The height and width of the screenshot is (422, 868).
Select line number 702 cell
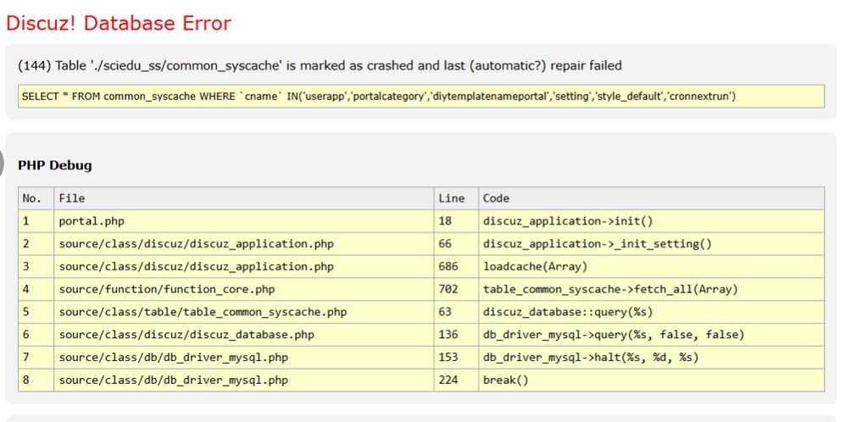[x=456, y=289]
